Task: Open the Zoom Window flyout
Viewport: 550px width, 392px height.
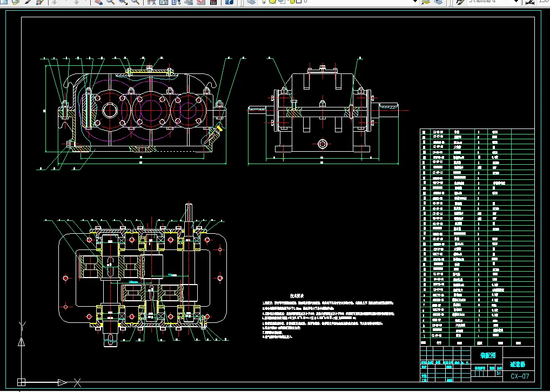Action: 123,2
